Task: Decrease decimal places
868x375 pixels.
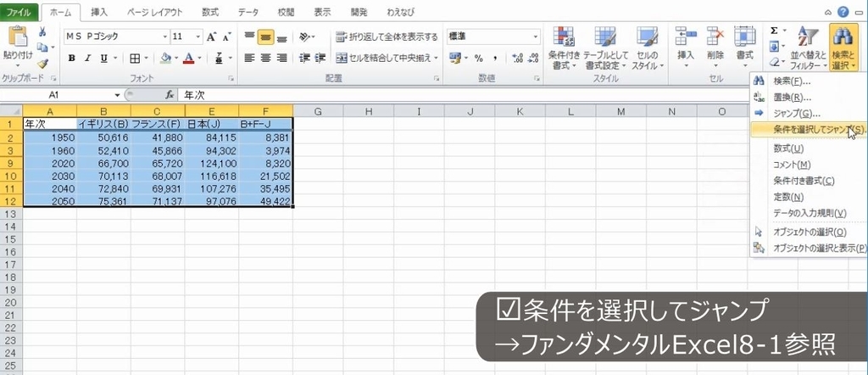Action: [534, 59]
